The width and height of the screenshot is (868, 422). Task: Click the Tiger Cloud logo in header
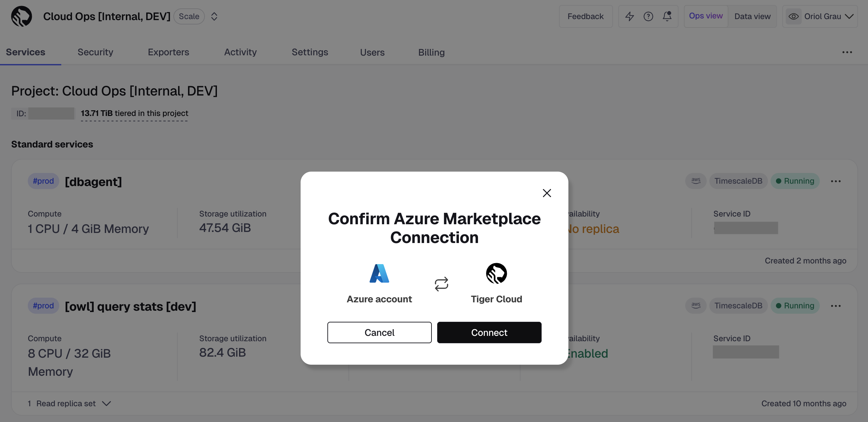pyautogui.click(x=21, y=16)
